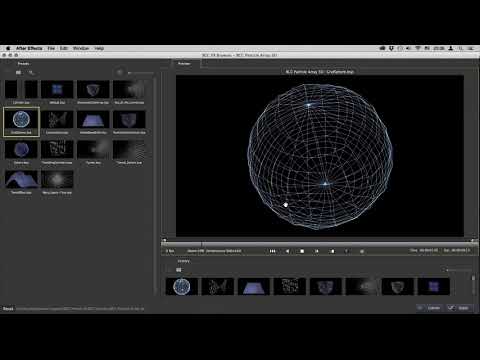The width and height of the screenshot is (480, 360).
Task: Step forward one frame in preview
Action: (x=317, y=251)
